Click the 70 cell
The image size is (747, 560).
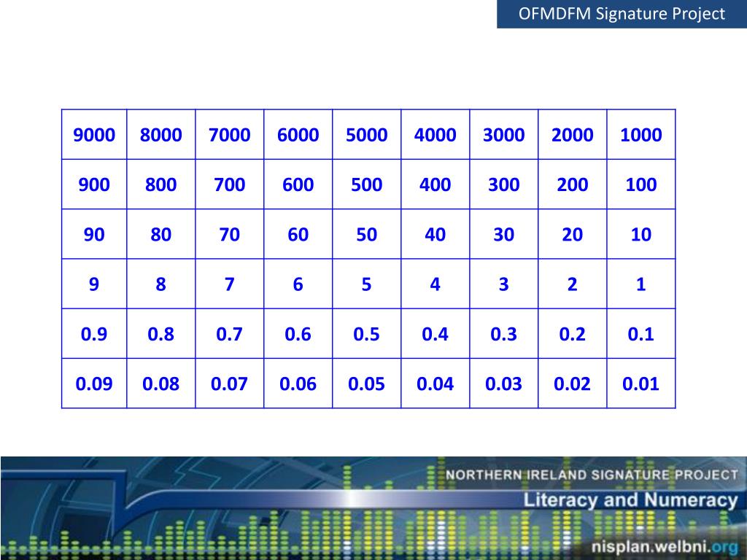[x=230, y=234]
